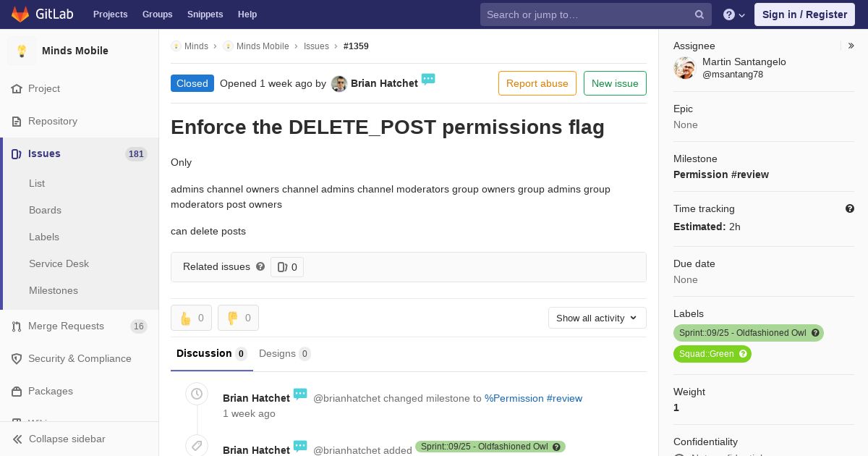This screenshot has width=868, height=456.
Task: Click the GitLab fox logo
Action: [21, 14]
